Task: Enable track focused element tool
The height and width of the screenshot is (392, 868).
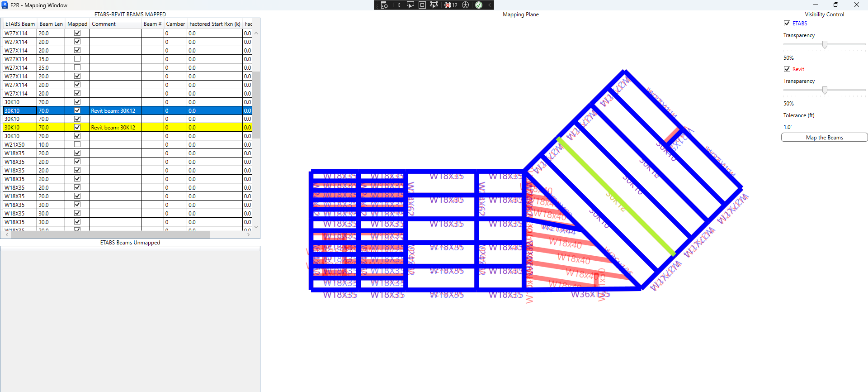Action: point(434,5)
